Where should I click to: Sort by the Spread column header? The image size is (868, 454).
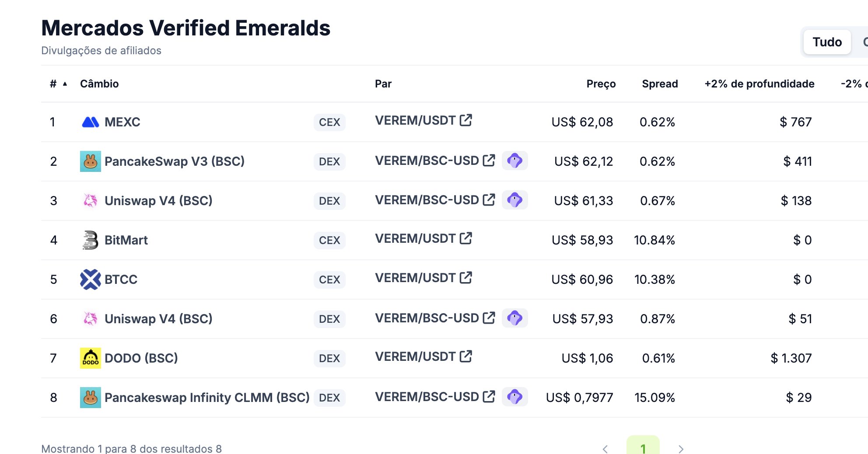point(660,84)
